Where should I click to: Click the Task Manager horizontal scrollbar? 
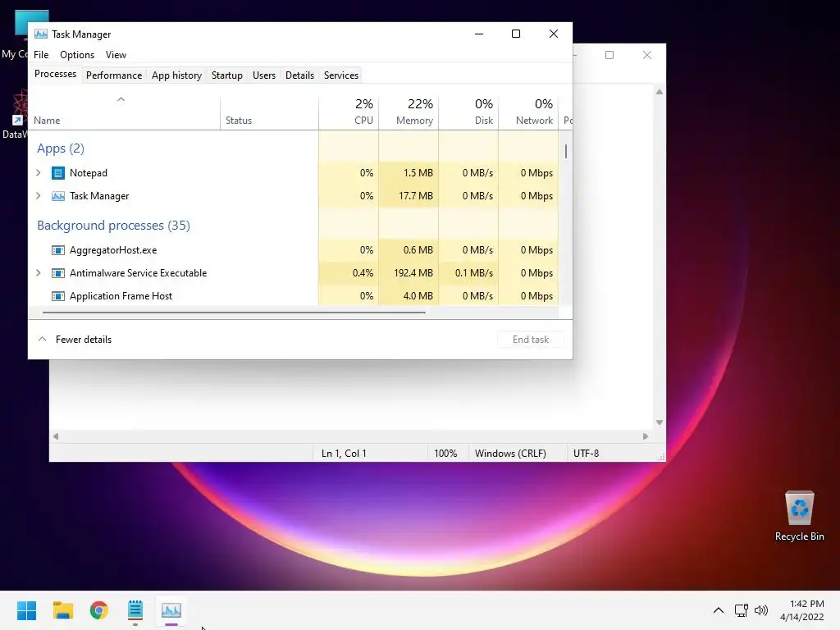pos(234,313)
